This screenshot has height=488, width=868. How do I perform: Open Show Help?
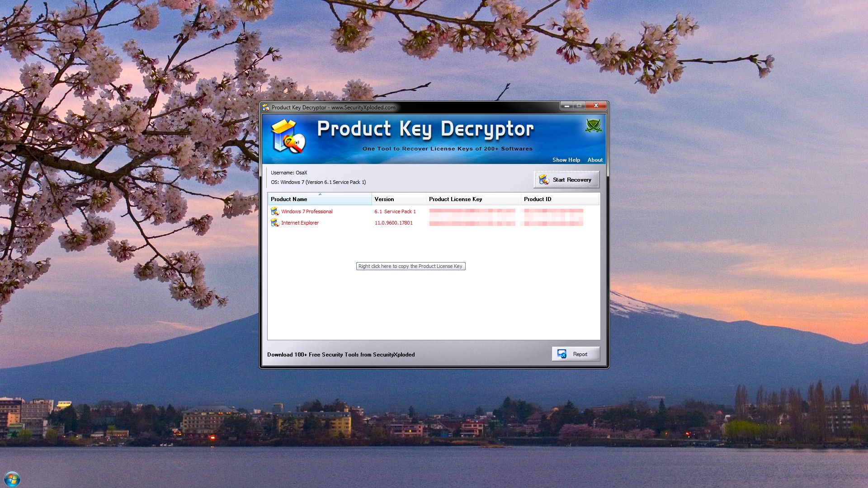tap(566, 160)
